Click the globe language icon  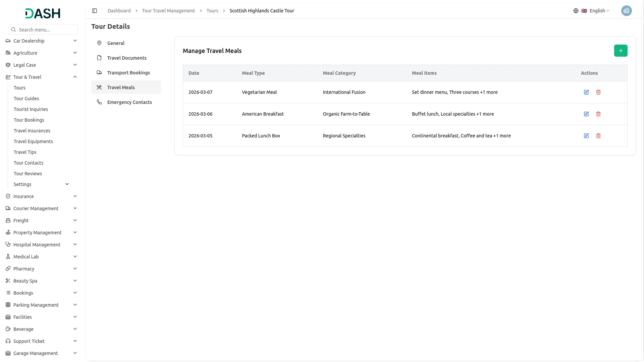576,11
